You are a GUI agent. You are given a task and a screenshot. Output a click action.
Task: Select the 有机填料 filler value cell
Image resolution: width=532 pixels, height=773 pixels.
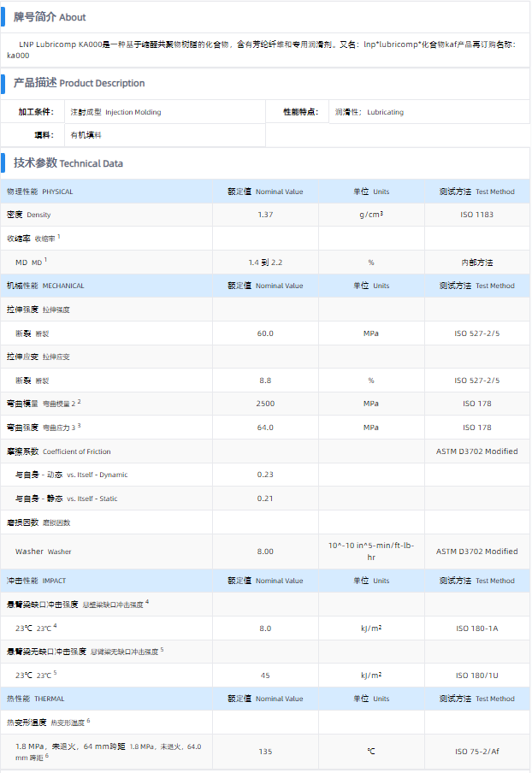coord(86,135)
